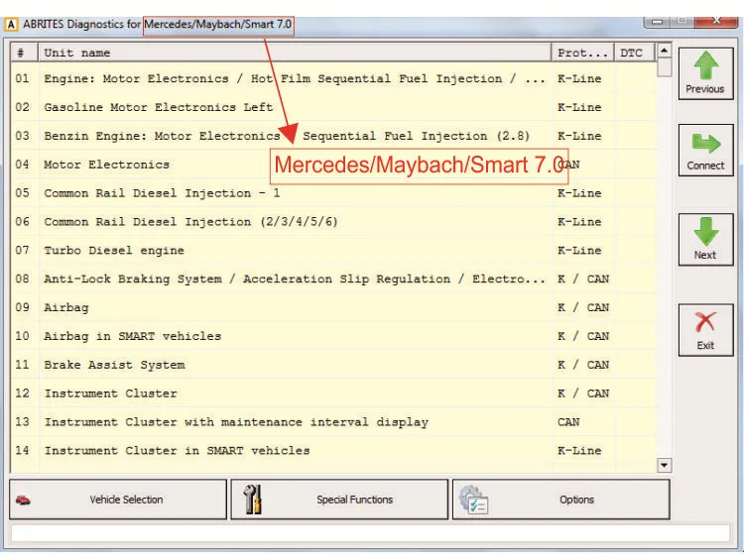
Task: Select unit 09 Airbag row
Action: 333,307
